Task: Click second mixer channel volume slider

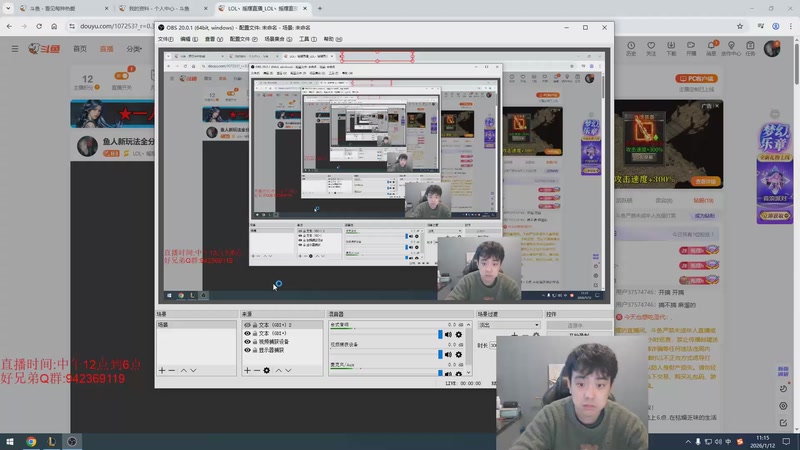Action: [384, 354]
